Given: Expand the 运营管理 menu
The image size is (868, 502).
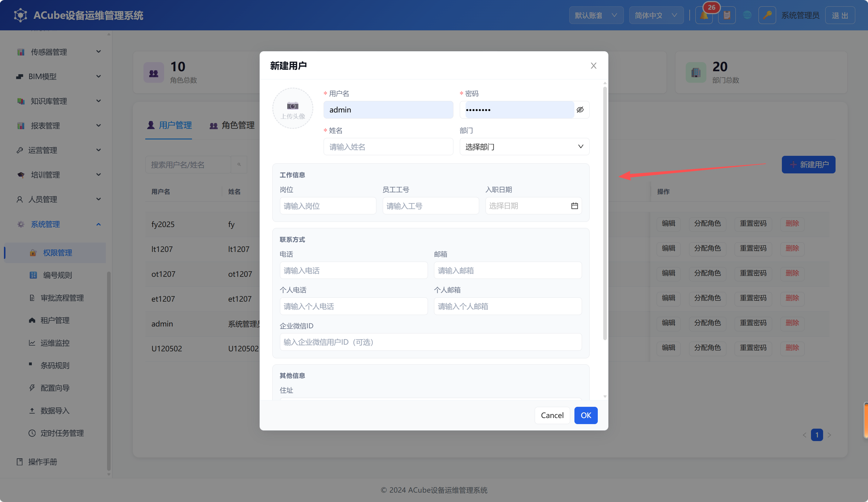Looking at the screenshot, I should [55, 150].
